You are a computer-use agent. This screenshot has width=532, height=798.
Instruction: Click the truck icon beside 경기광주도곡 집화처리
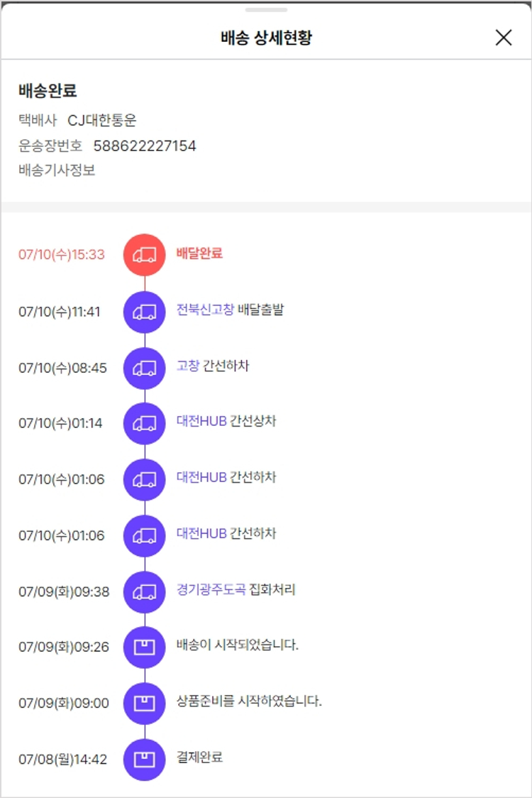tap(145, 591)
